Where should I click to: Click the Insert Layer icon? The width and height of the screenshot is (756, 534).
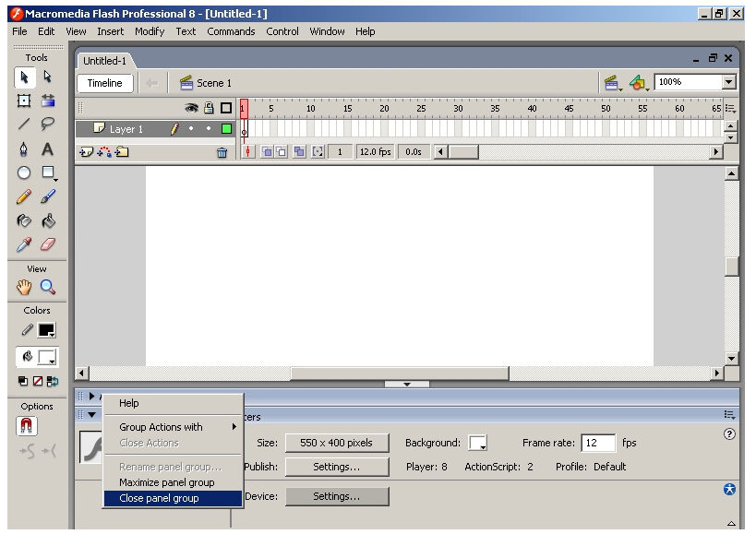coord(86,153)
